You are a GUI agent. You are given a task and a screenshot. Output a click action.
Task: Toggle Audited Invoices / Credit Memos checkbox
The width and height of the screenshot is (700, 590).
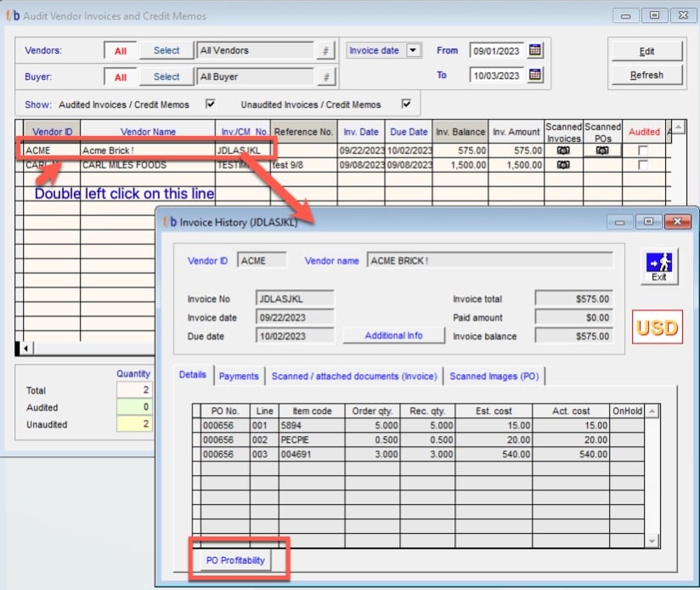211,105
